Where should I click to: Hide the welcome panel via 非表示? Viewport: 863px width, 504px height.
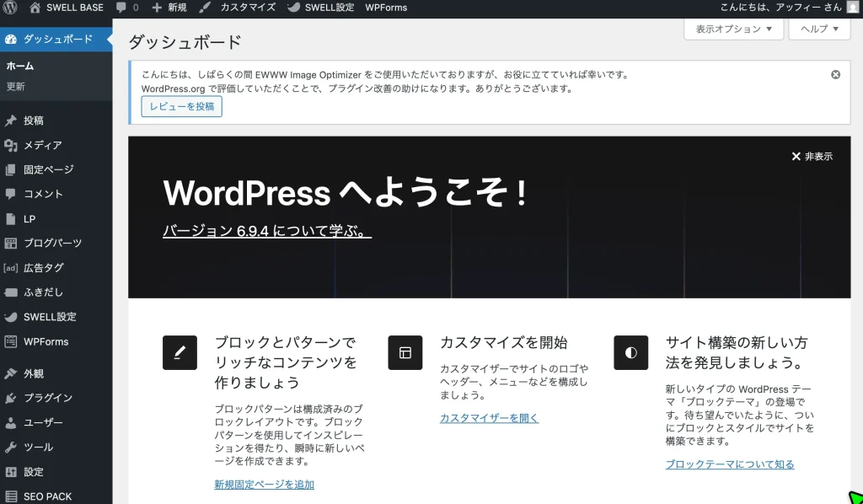[x=812, y=156]
